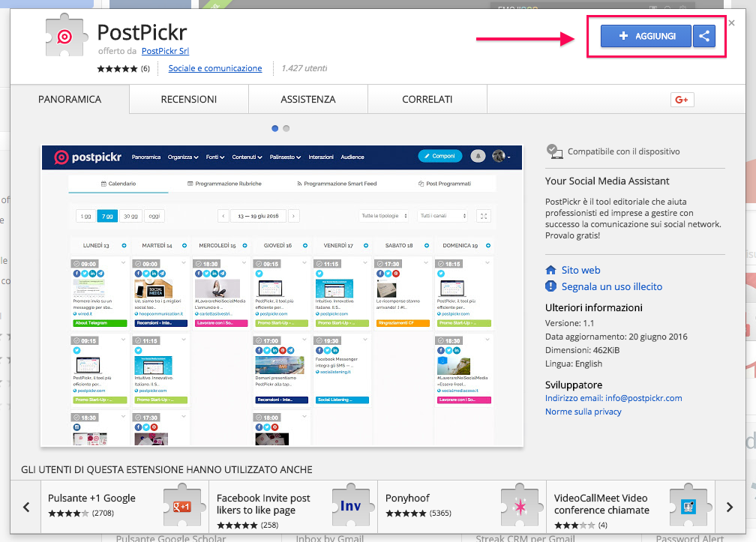Click the VideoCallMeet extension icon
This screenshot has width=756, height=542.
(687, 506)
